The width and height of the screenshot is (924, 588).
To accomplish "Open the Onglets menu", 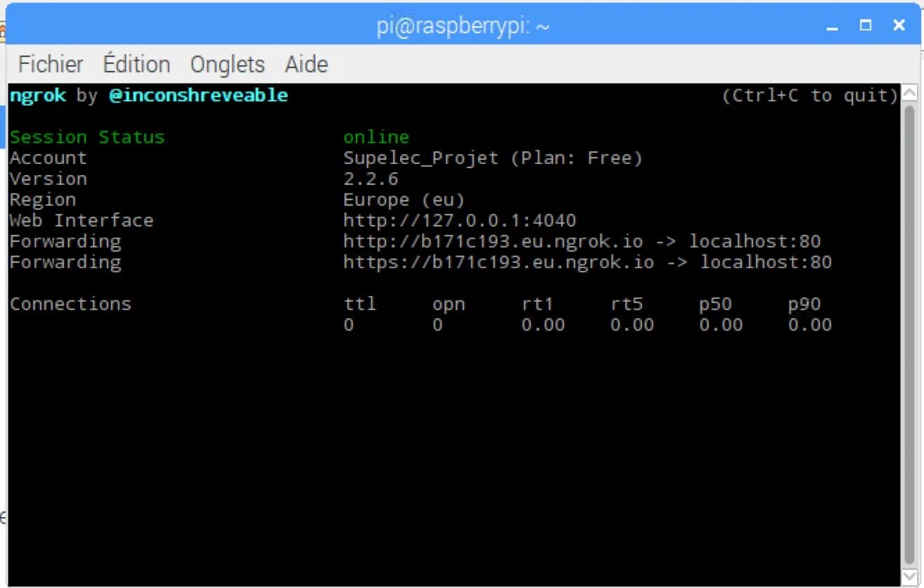I will pyautogui.click(x=227, y=65).
